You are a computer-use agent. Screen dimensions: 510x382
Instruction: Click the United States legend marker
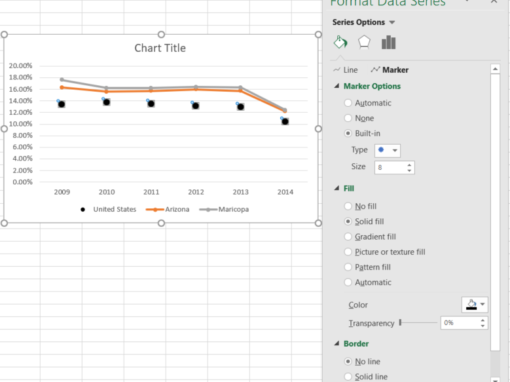pos(83,209)
